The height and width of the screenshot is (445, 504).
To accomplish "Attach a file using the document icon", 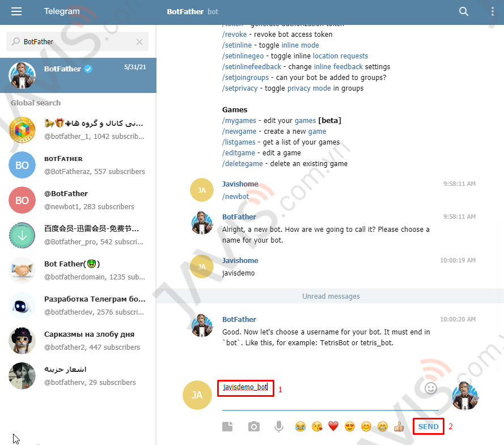I will pos(227,426).
